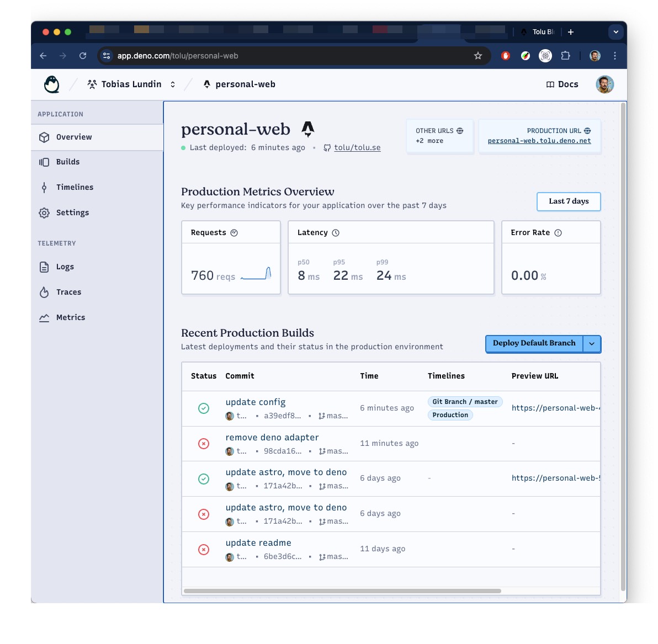Bookmark this page with the star icon
Image resolution: width=658 pixels, height=644 pixels.
(x=478, y=56)
